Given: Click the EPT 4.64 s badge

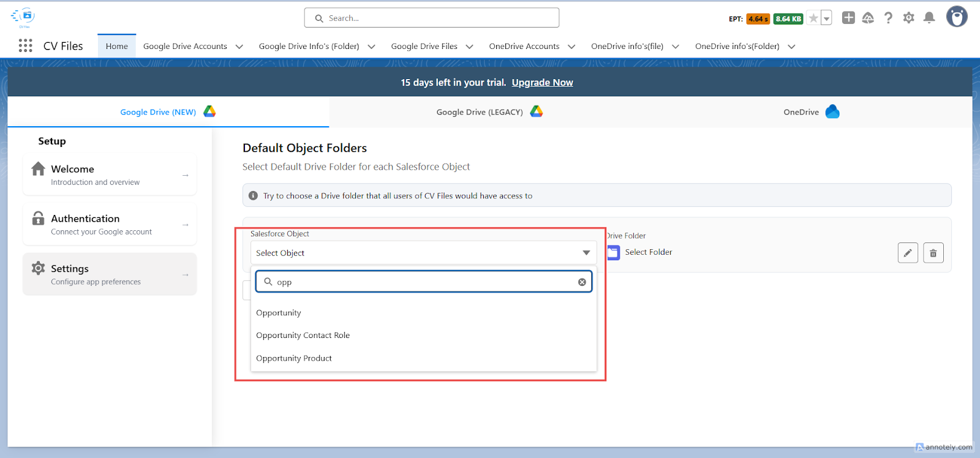Looking at the screenshot, I should coord(758,19).
